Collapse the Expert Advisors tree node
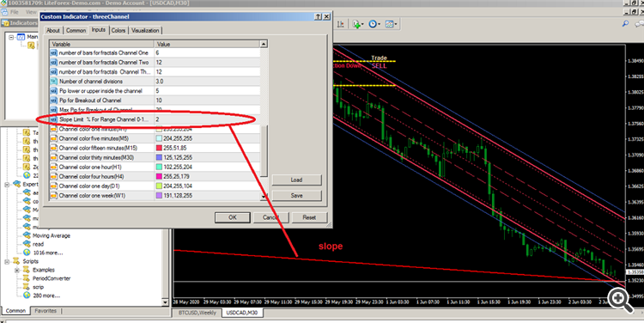The width and height of the screenshot is (644, 323). tap(8, 185)
